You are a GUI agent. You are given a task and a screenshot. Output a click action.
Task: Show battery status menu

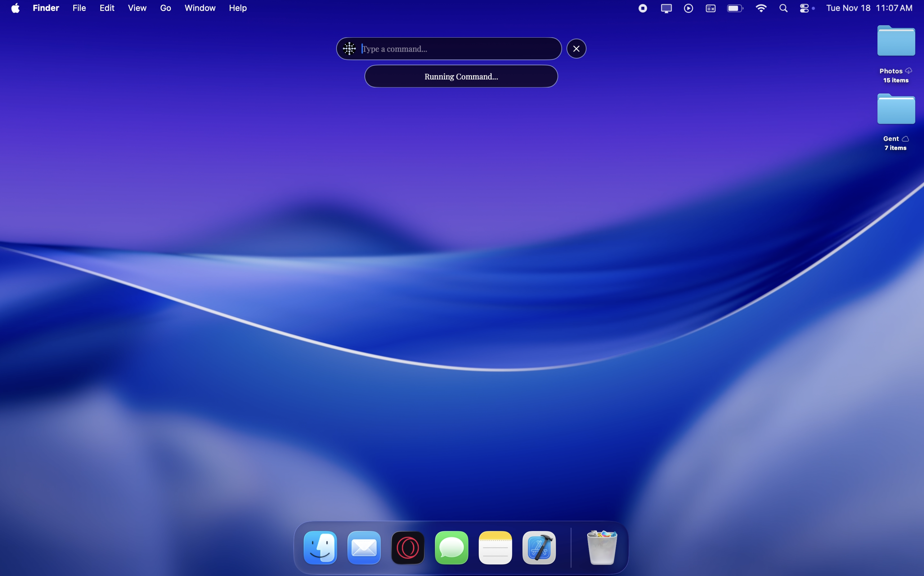click(x=735, y=8)
